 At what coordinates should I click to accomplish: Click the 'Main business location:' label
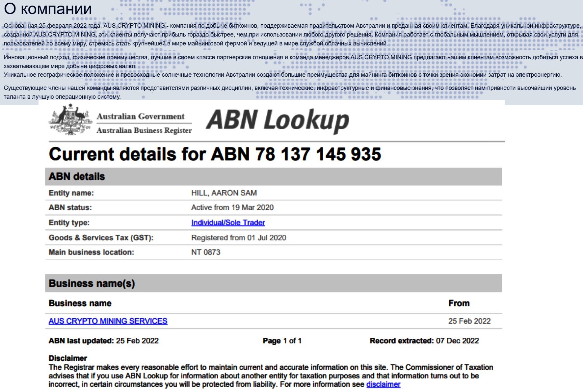[x=92, y=252]
